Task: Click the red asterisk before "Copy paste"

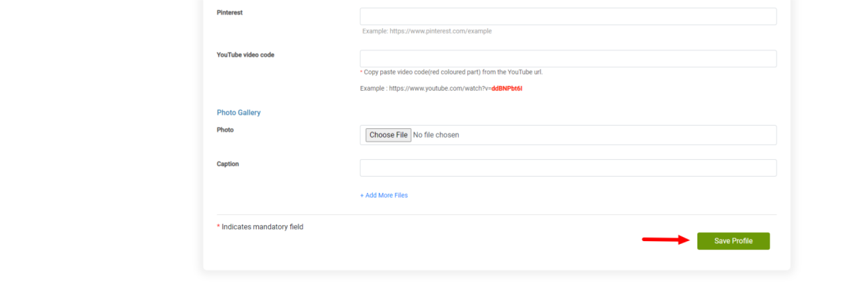Action: point(361,72)
